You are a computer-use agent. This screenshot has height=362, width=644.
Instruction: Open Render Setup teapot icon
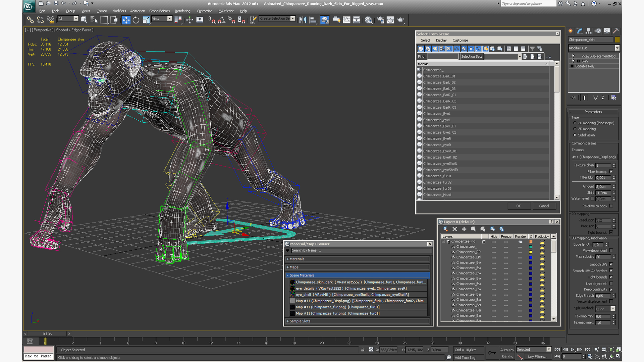[380, 20]
